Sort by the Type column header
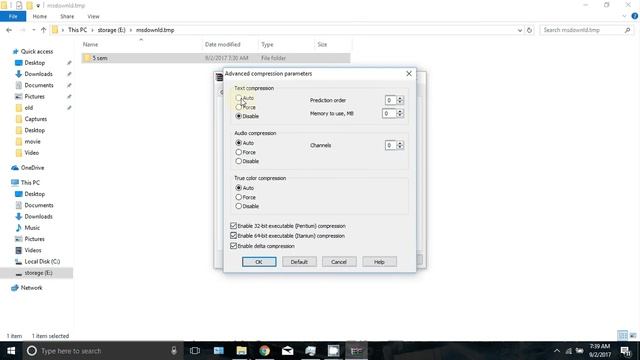The width and height of the screenshot is (640, 360). 267,44
